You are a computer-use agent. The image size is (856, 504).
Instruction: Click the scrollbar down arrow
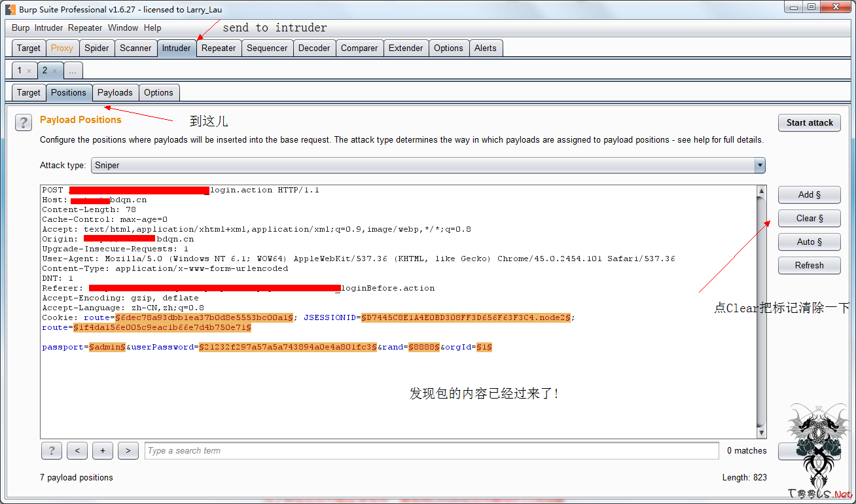(x=761, y=433)
